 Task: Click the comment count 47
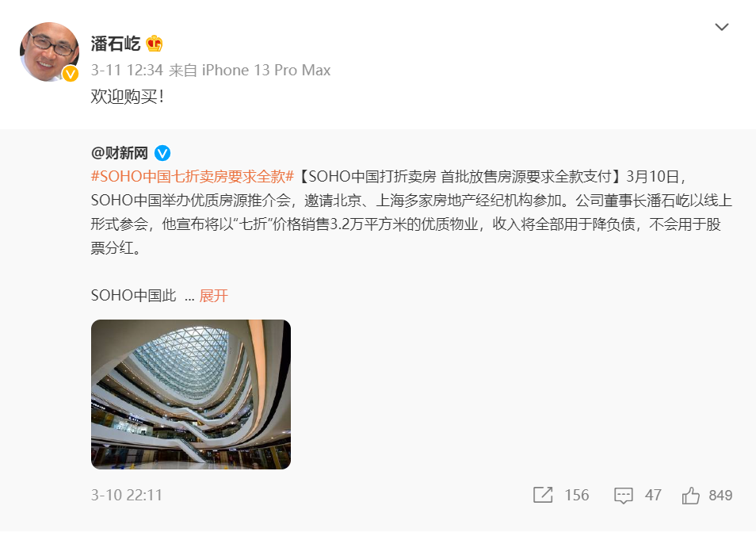[653, 495]
